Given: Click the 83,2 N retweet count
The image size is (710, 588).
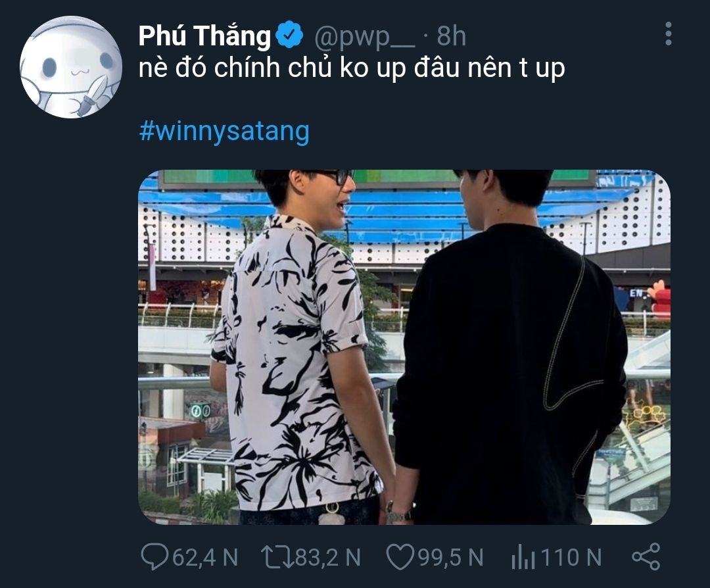Looking at the screenshot, I should tap(328, 557).
